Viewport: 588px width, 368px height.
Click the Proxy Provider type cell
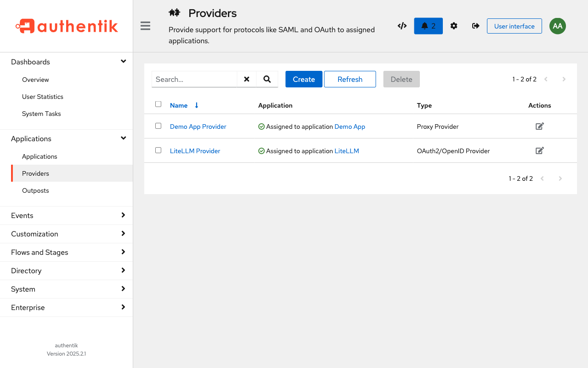tap(438, 126)
